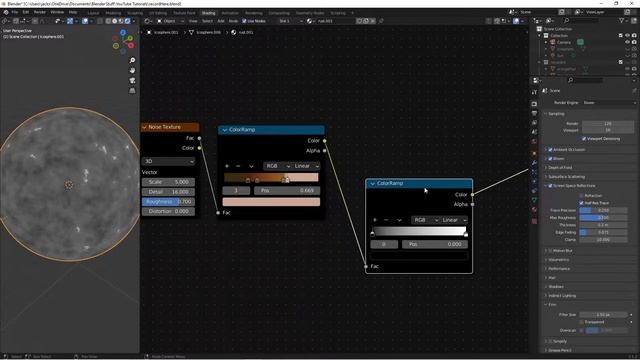The image size is (640, 360).
Task: Click the Camera object icon in outliner
Action: click(x=553, y=42)
